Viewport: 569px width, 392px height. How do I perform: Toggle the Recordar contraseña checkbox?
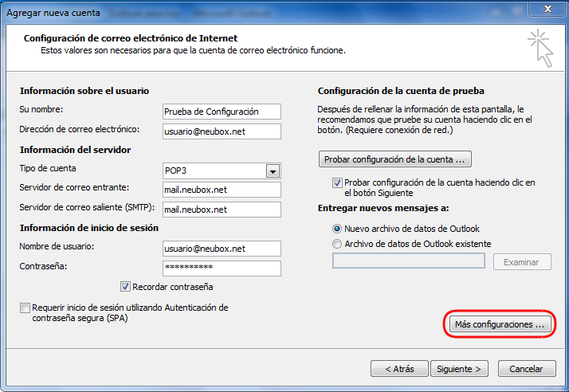(x=125, y=287)
